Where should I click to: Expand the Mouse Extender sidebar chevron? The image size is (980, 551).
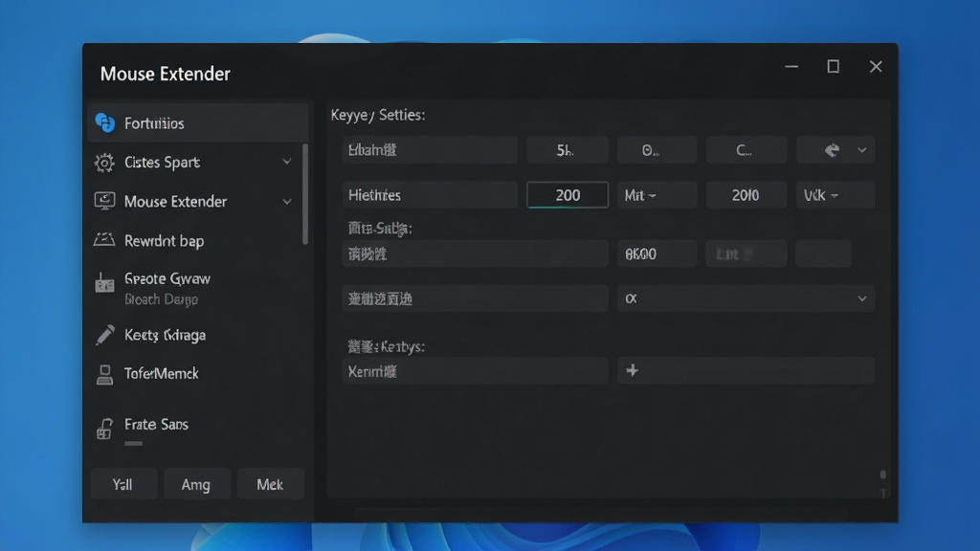[287, 202]
